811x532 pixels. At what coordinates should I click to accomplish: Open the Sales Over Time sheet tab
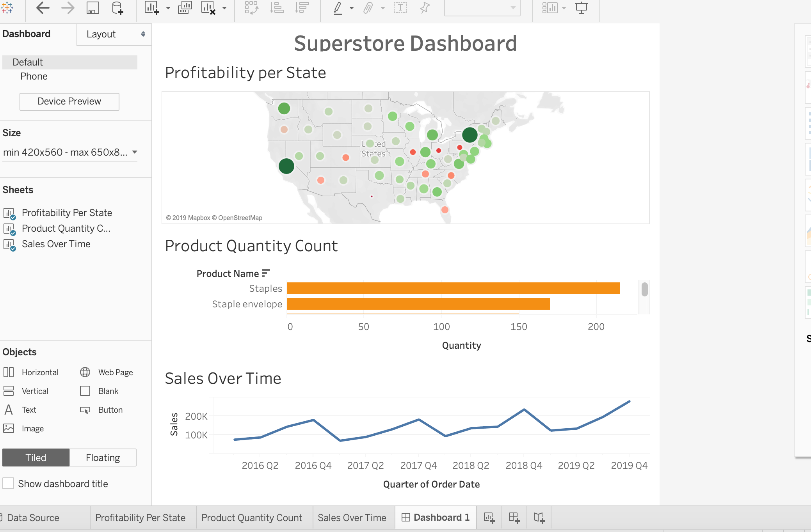click(x=352, y=518)
